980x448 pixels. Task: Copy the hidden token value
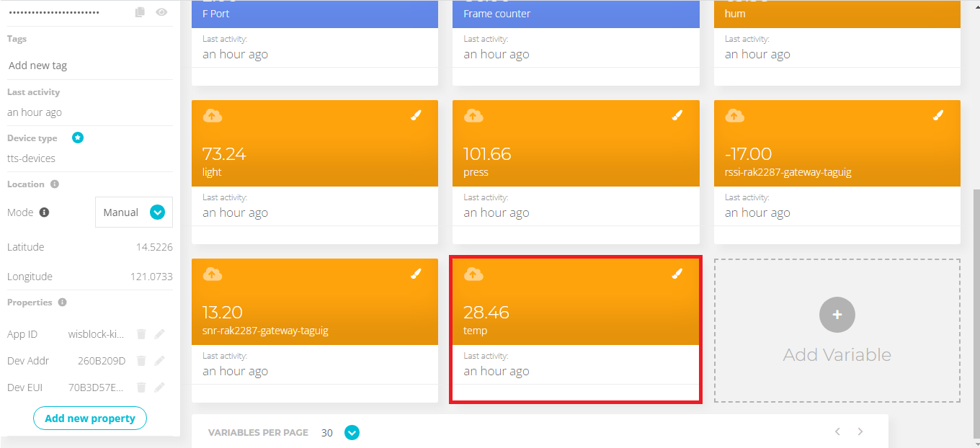[x=141, y=12]
